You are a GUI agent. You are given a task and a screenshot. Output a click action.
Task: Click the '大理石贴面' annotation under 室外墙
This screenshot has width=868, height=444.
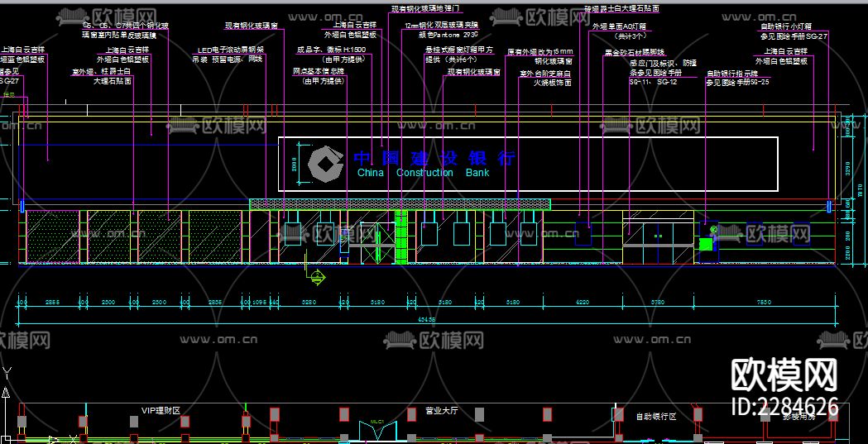tap(113, 81)
